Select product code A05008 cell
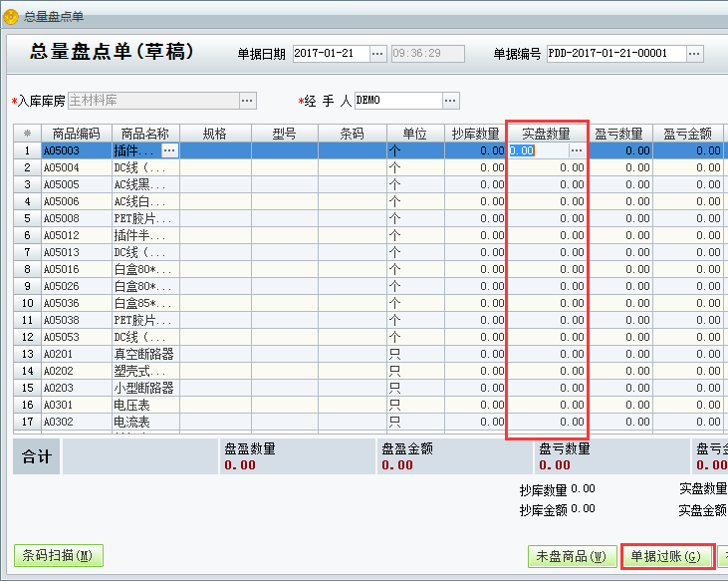This screenshot has width=728, height=581. 77,218
